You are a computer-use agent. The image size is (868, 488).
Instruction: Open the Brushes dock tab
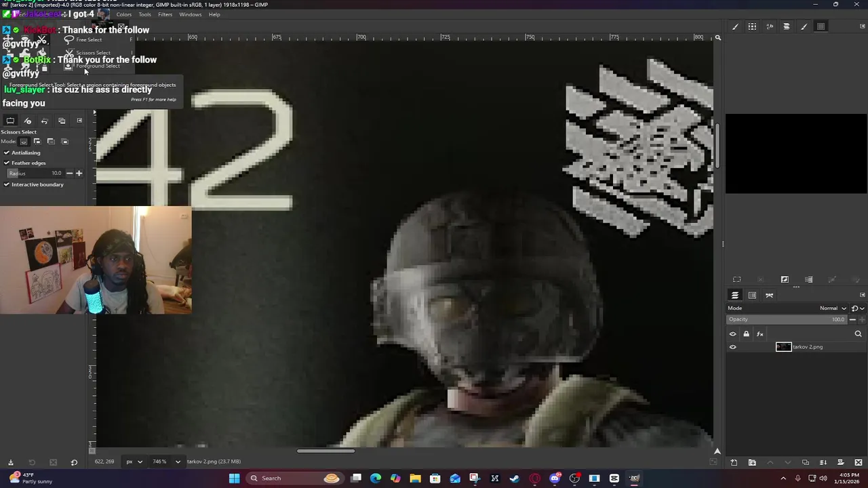735,26
